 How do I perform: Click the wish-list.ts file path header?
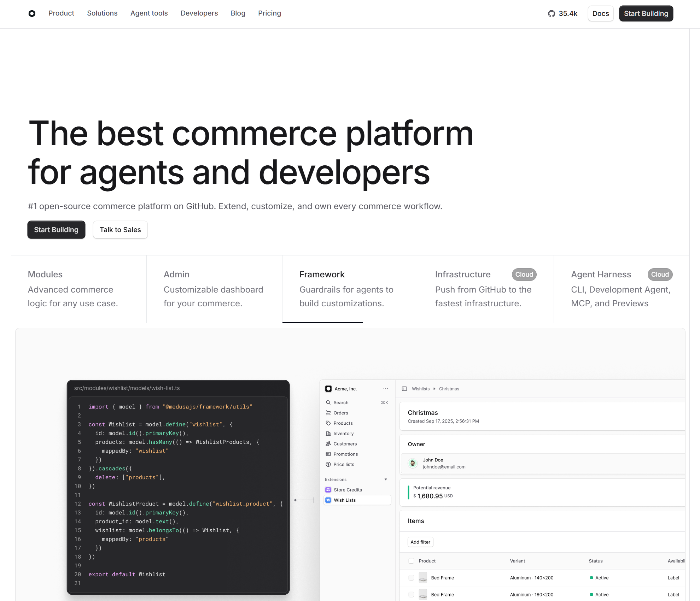click(x=127, y=388)
